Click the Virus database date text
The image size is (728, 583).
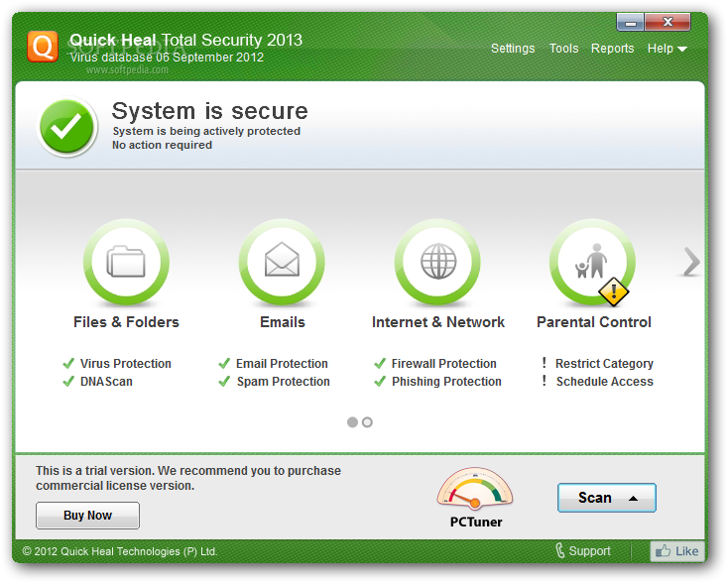click(x=167, y=58)
